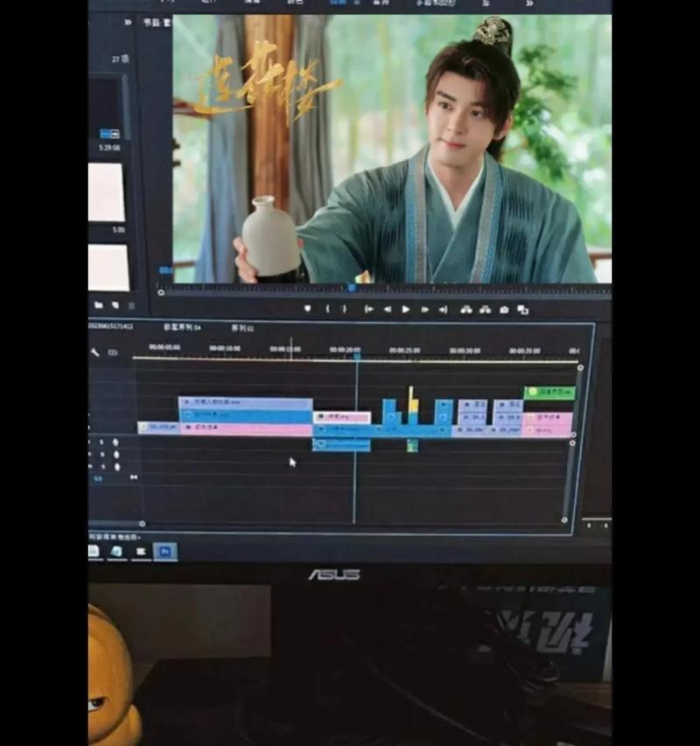Image resolution: width=700 pixels, height=746 pixels.
Task: Toggle Solo on the first audio track
Action: click(101, 443)
